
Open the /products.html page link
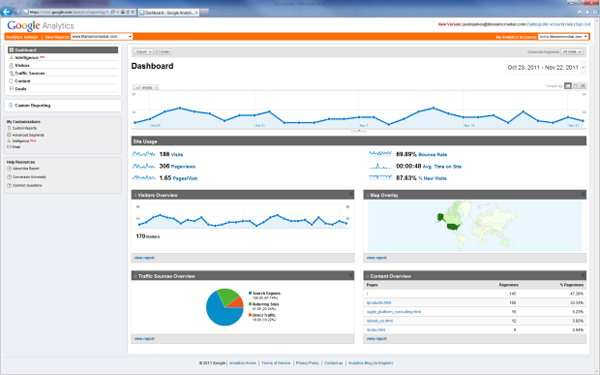coord(379,303)
